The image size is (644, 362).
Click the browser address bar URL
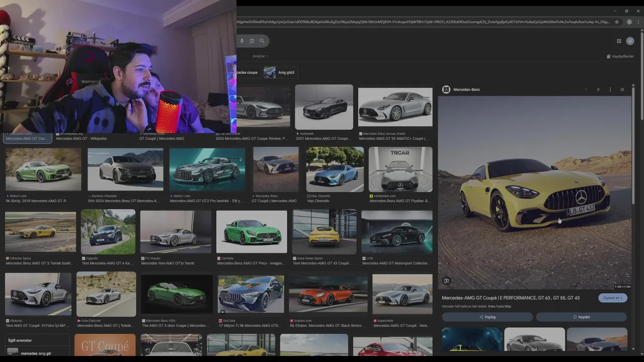pos(423,22)
